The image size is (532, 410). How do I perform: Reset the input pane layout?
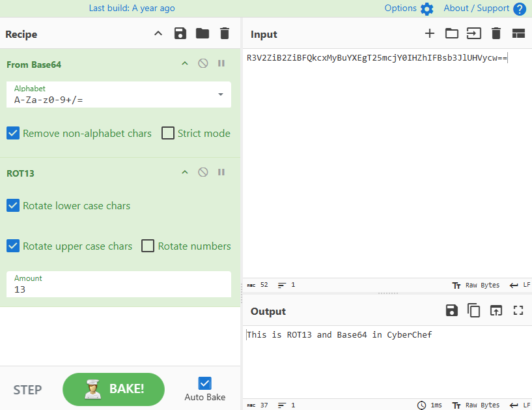tap(518, 34)
